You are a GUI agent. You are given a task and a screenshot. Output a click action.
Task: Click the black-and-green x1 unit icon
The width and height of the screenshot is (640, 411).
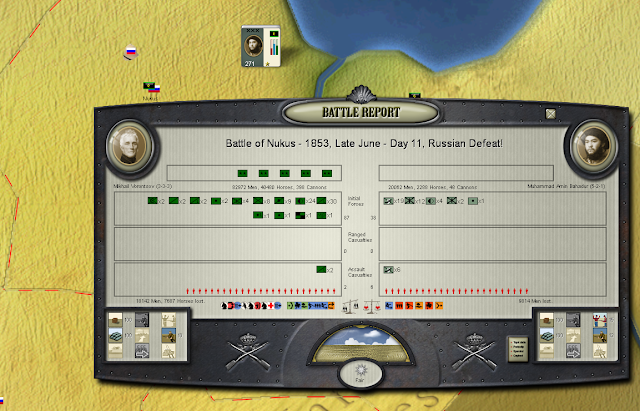[x=300, y=215]
